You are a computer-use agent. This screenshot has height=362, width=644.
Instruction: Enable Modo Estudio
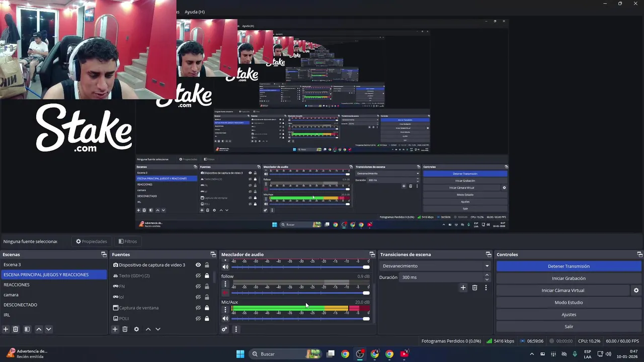point(569,302)
